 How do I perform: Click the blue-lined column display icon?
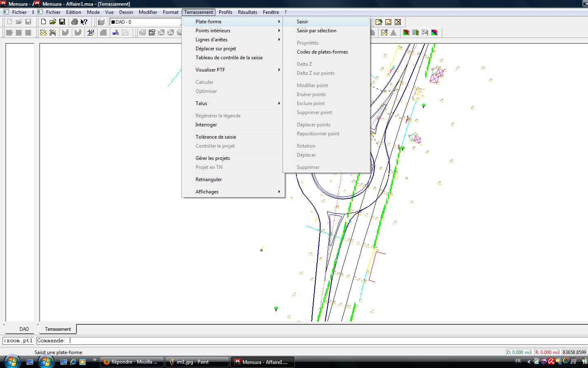pos(415,33)
